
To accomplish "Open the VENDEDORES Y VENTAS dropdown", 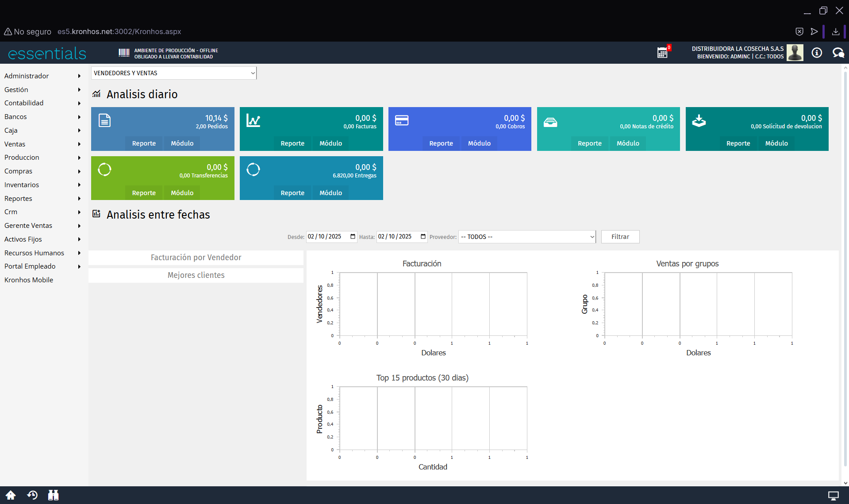I will [174, 73].
